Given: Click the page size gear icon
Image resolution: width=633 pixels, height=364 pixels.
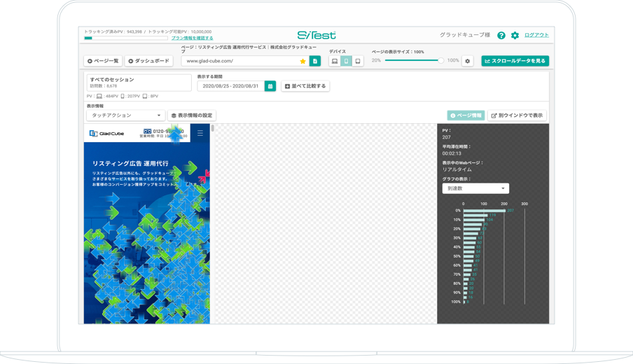Looking at the screenshot, I should (x=468, y=61).
